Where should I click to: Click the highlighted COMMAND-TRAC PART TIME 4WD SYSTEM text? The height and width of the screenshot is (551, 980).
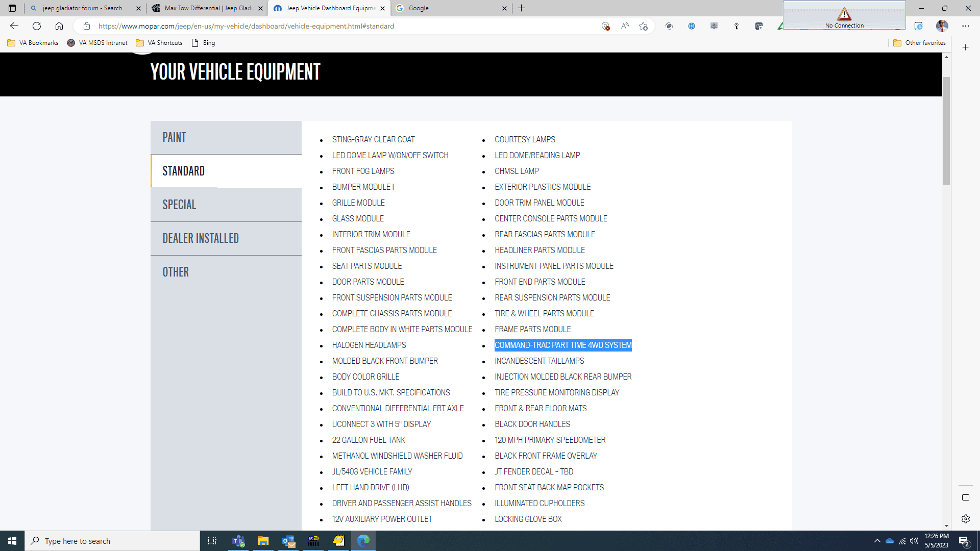pos(563,345)
